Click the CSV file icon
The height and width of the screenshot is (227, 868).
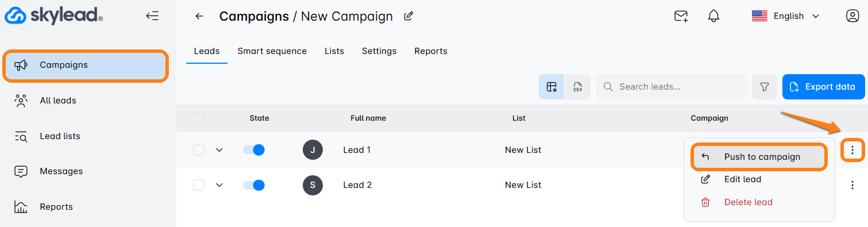577,87
